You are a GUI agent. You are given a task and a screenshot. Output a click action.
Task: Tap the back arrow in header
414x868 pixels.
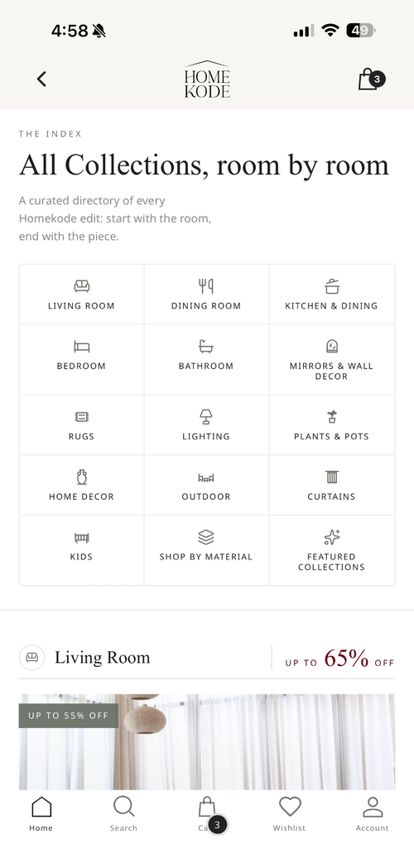point(41,79)
